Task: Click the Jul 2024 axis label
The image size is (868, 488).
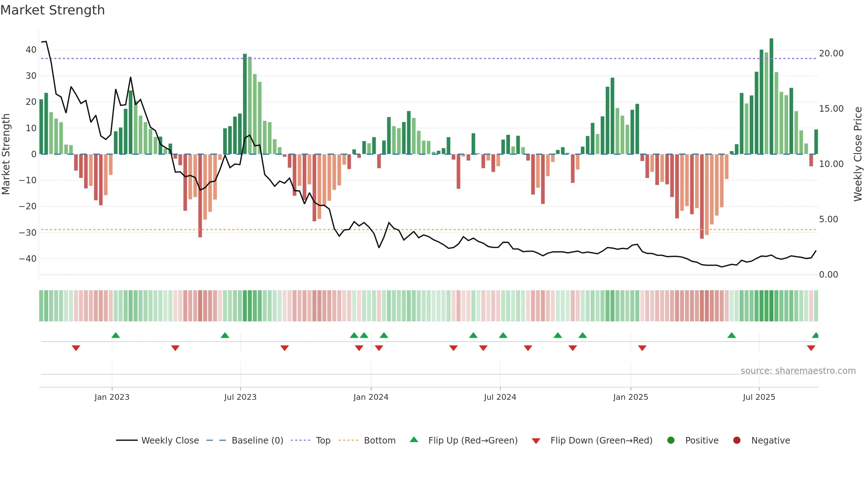Action: click(500, 397)
